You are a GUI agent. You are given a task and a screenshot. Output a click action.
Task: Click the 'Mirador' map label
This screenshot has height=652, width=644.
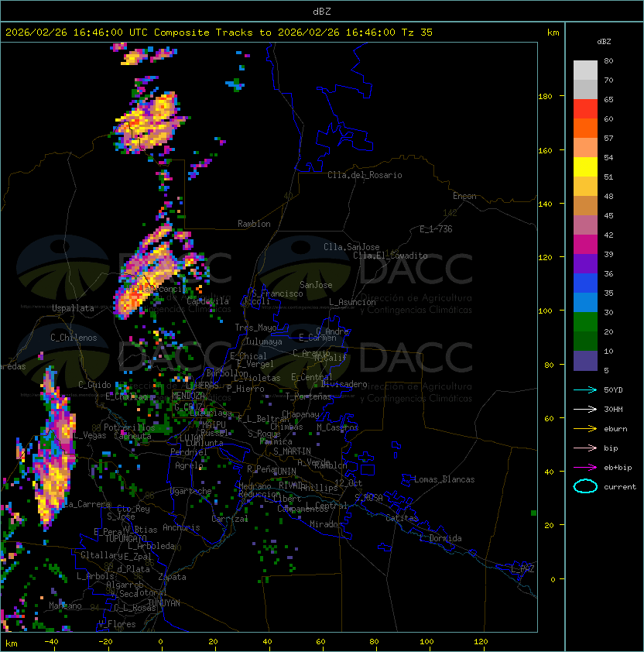point(327,524)
